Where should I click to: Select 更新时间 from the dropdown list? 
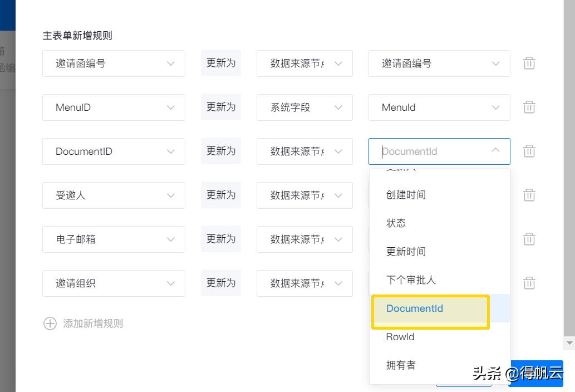click(406, 251)
